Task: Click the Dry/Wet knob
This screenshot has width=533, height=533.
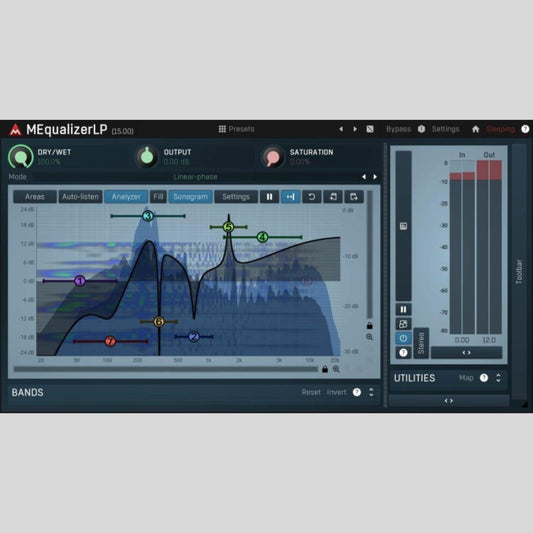Action: [x=21, y=157]
